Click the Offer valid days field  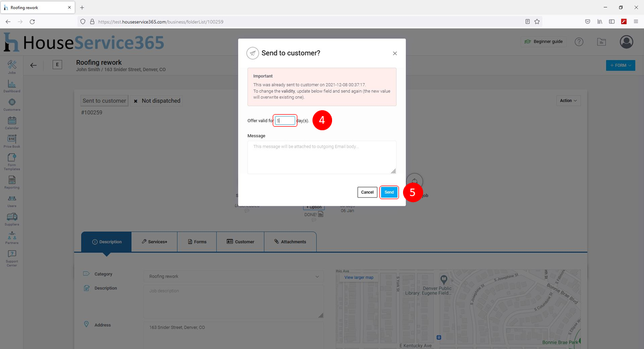click(x=285, y=121)
